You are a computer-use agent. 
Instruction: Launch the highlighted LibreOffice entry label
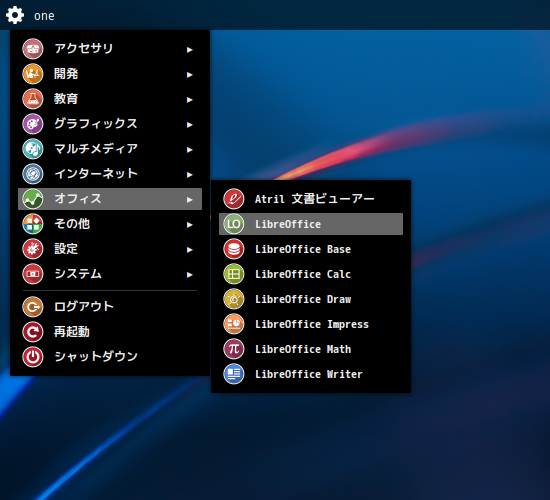(288, 224)
